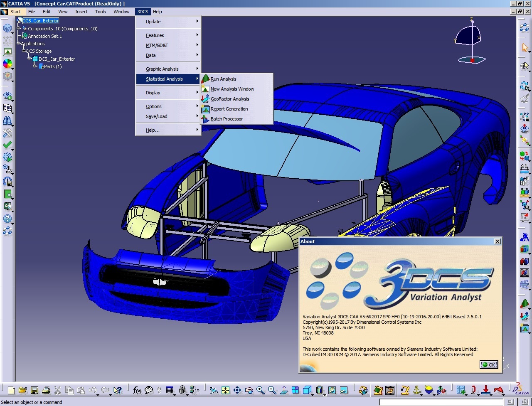Click the blue question mark help icon

coord(7,219)
